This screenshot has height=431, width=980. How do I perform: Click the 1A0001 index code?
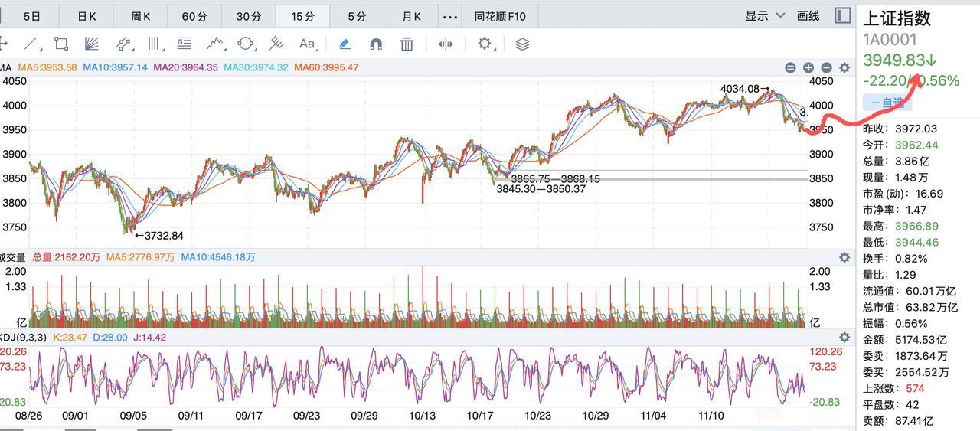pos(890,40)
